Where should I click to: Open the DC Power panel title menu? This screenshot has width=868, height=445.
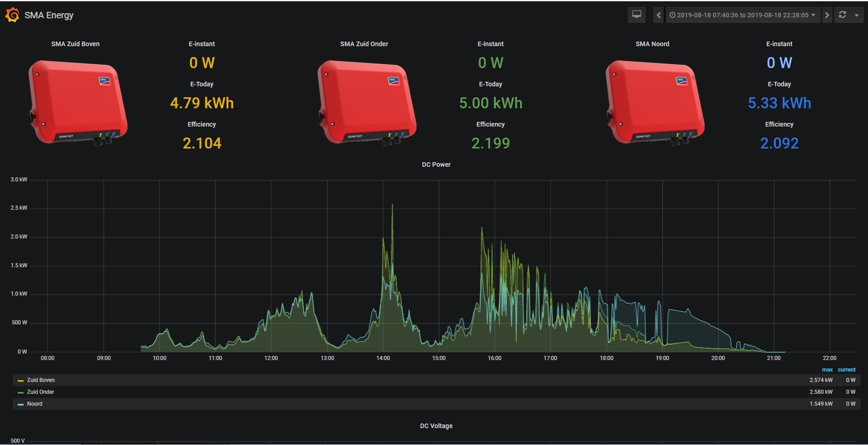point(436,164)
